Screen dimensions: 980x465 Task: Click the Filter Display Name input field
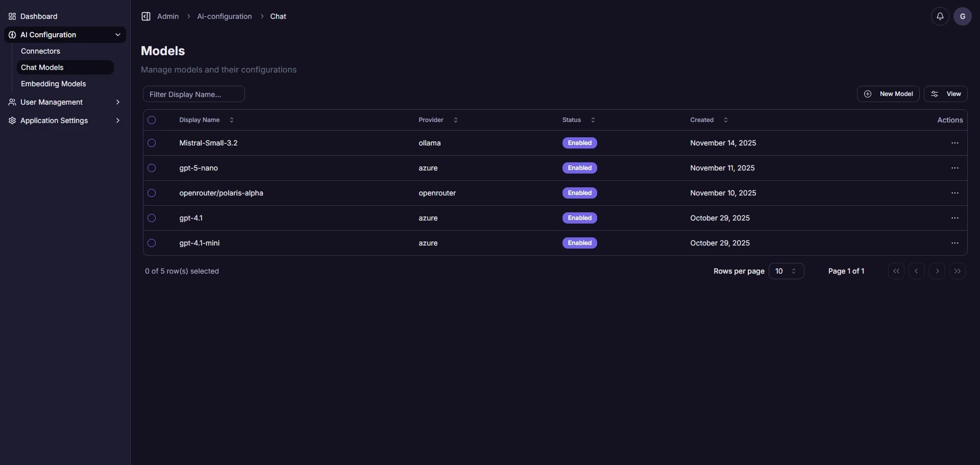[x=193, y=94]
